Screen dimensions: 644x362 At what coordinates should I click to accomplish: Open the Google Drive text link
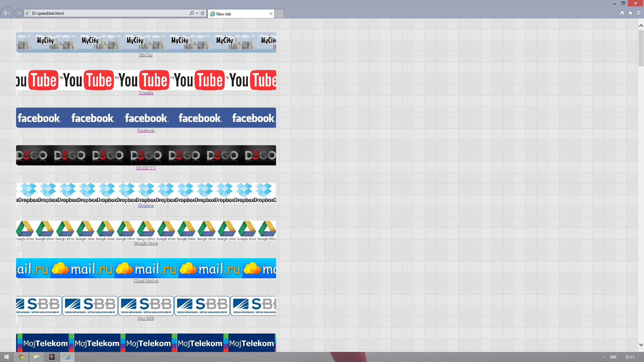click(146, 243)
